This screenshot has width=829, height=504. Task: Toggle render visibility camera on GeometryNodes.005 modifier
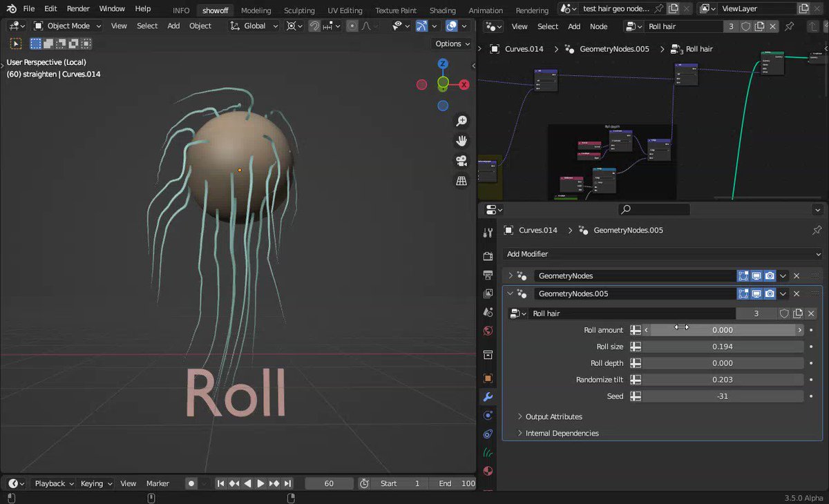(770, 293)
